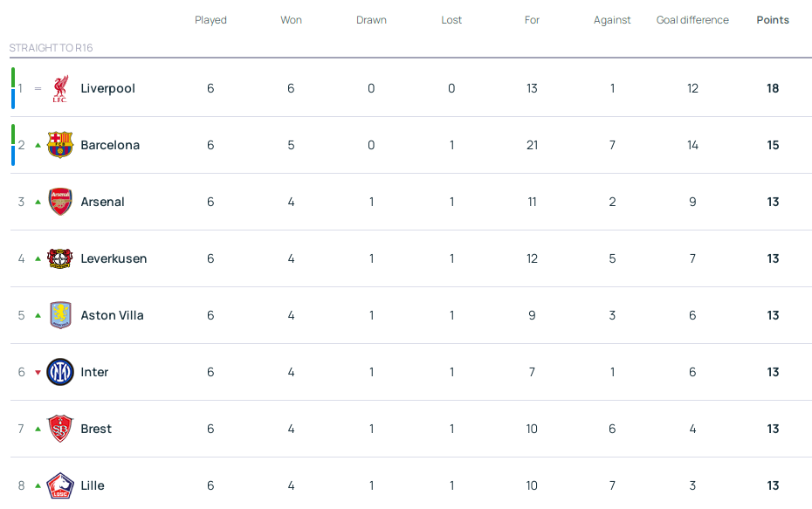Screen dimensions: 812x509
Task: Open the Aston Villa team link
Action: tap(113, 315)
